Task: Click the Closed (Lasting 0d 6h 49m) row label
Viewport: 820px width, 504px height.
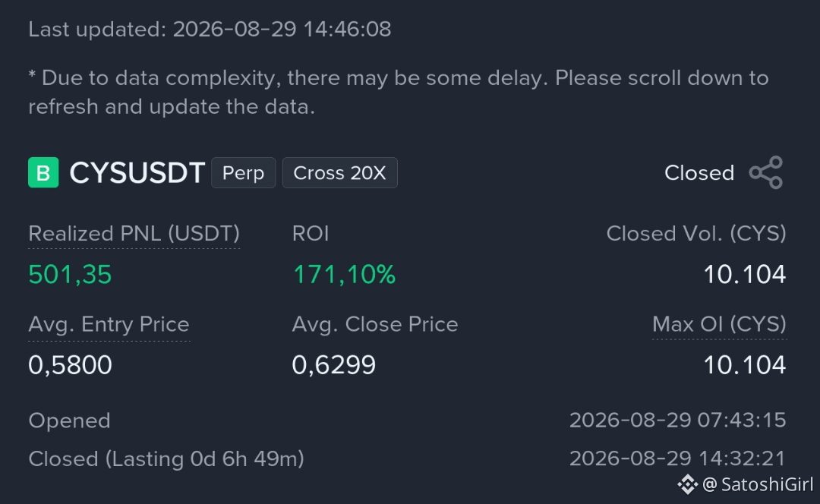Action: click(166, 459)
